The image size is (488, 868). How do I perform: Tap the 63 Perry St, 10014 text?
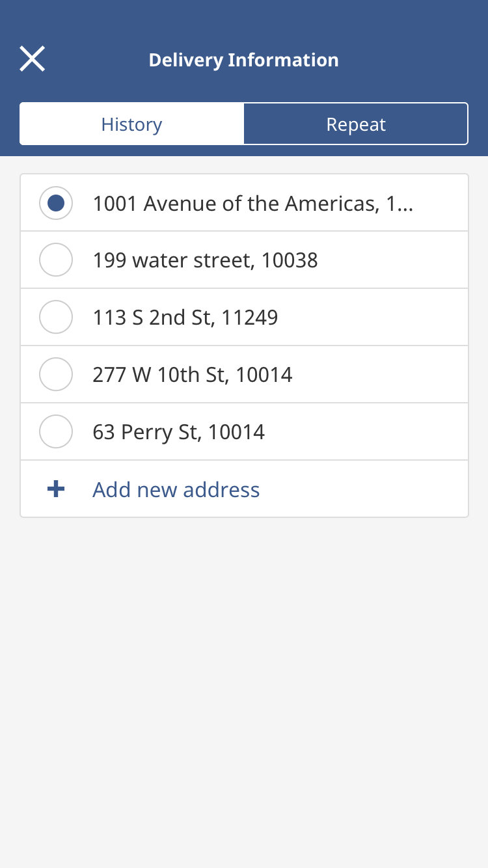pos(178,432)
